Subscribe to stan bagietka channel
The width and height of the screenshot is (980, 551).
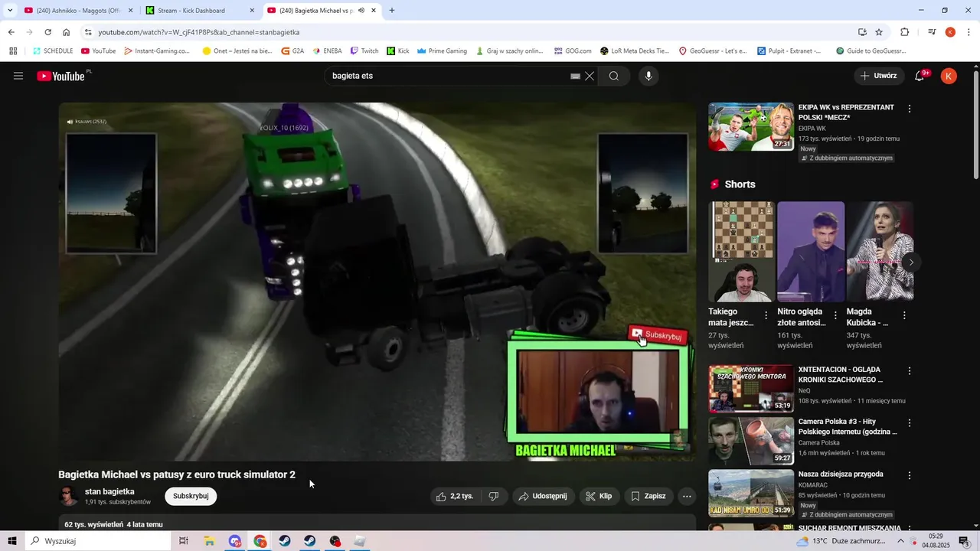(191, 496)
